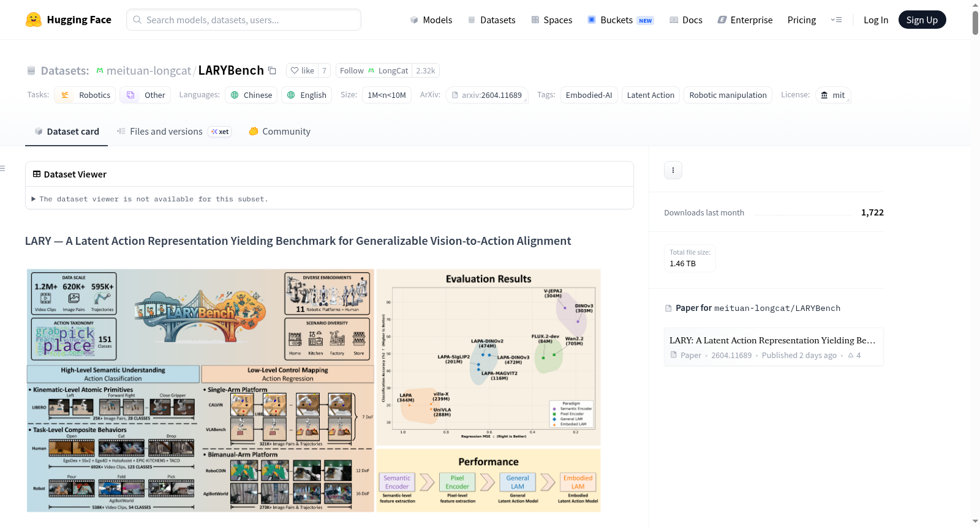Click the 1M<n<10M size tag
Image resolution: width=980 pixels, height=527 pixels.
point(386,95)
